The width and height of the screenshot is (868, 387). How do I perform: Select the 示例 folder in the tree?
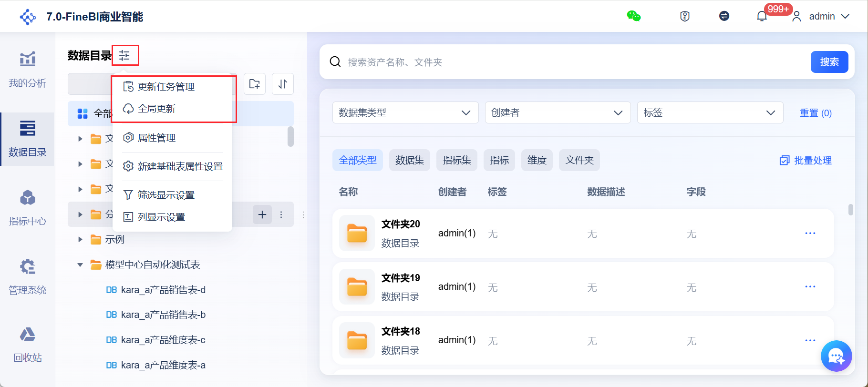tap(114, 239)
